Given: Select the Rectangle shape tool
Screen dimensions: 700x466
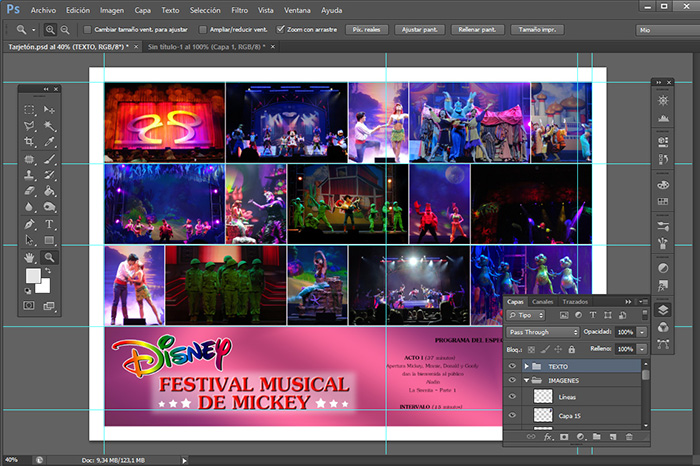Looking at the screenshot, I should coord(49,240).
